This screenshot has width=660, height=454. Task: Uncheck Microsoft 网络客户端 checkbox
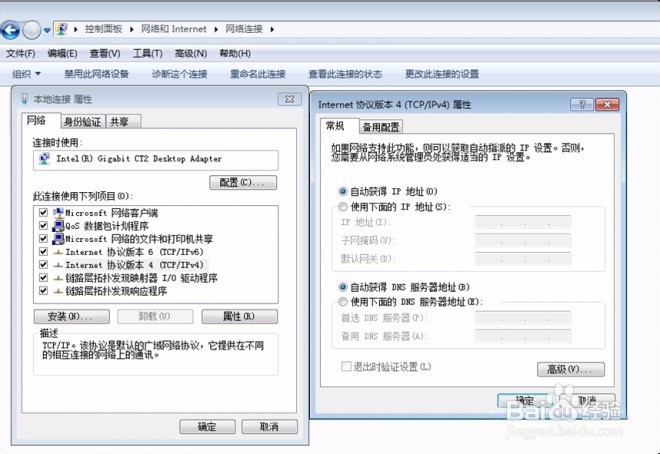click(x=43, y=212)
